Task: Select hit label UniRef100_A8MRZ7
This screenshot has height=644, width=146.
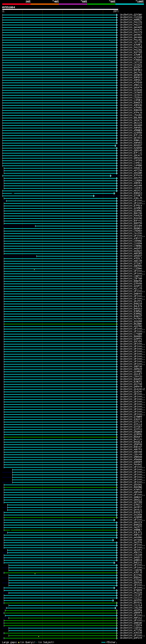Action: tap(131, 20)
